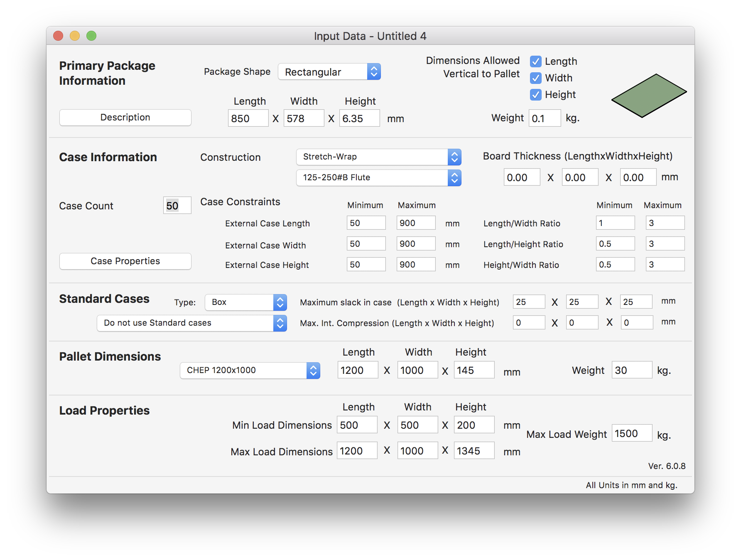Click Maximum slack in case width field
Image resolution: width=741 pixels, height=560 pixels.
(x=582, y=302)
